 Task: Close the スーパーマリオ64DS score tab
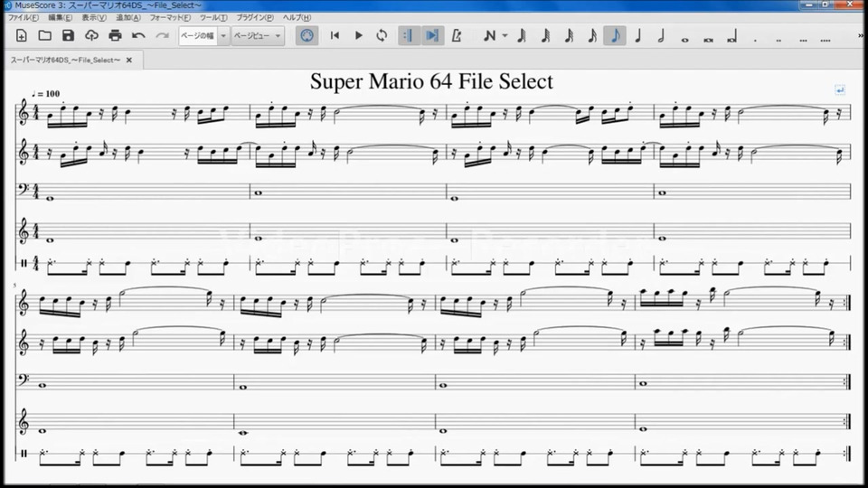(129, 60)
